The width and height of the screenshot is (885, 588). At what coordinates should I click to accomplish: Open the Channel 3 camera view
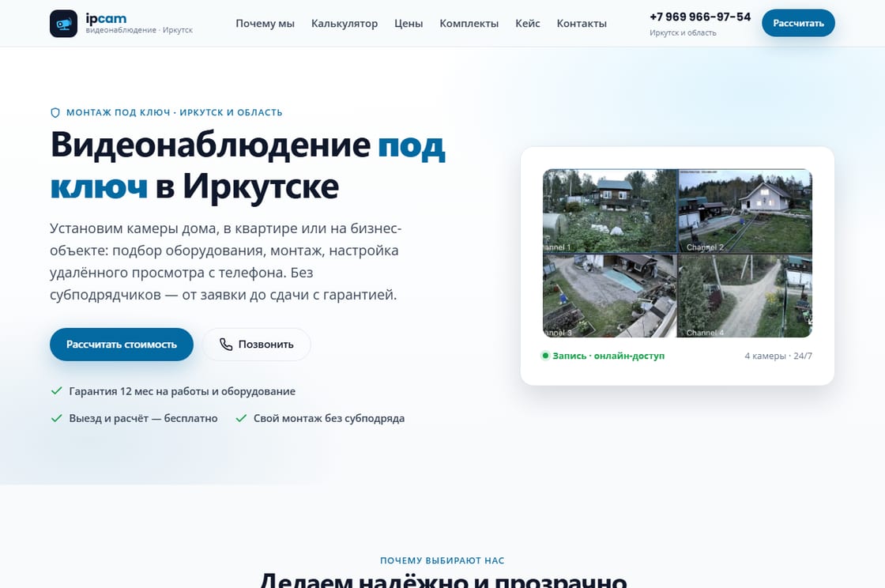tap(609, 296)
